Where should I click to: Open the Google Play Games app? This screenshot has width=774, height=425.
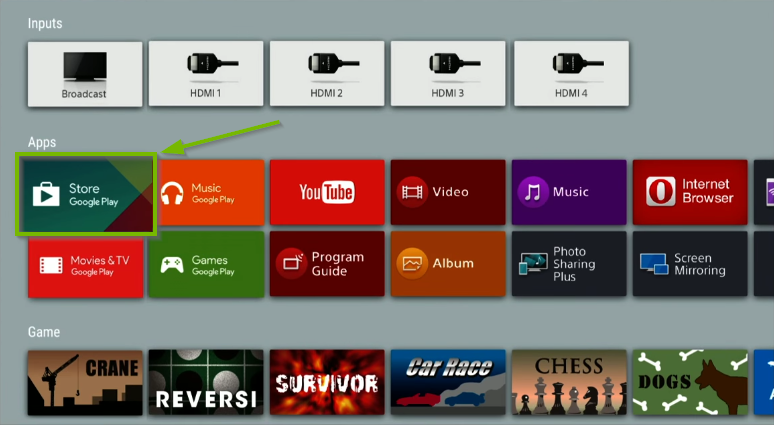coord(206,264)
